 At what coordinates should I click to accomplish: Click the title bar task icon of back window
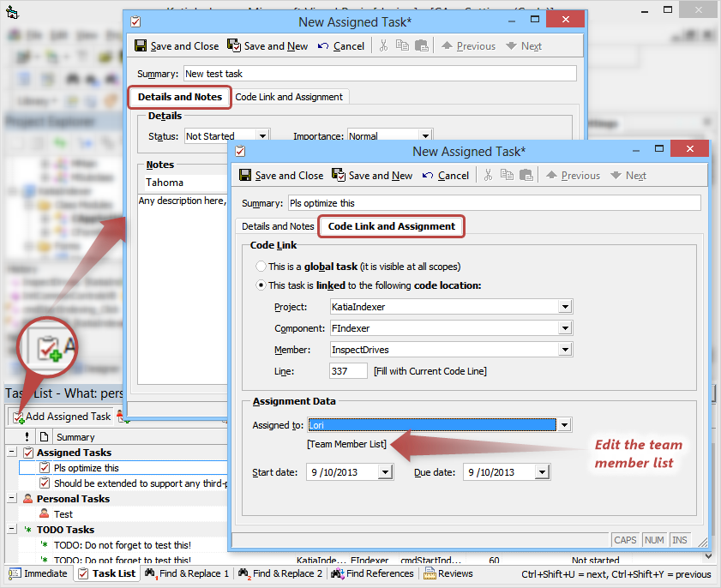(135, 21)
